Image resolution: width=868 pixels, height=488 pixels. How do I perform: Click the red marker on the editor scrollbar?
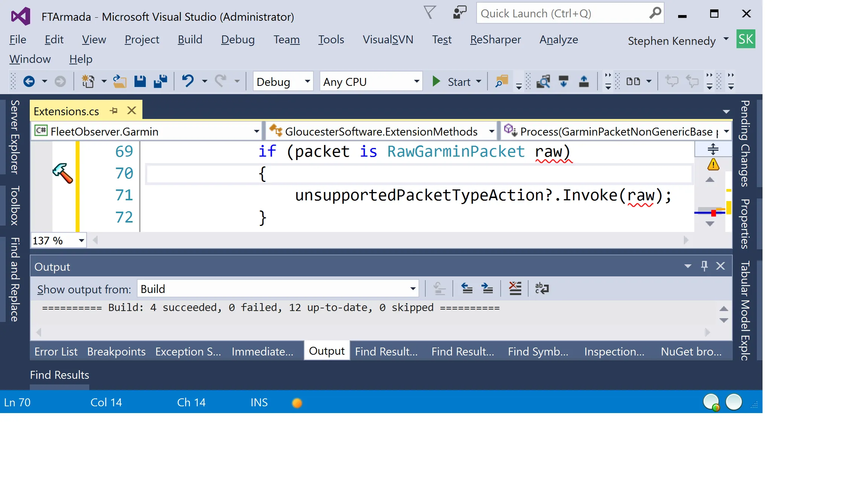tap(713, 213)
